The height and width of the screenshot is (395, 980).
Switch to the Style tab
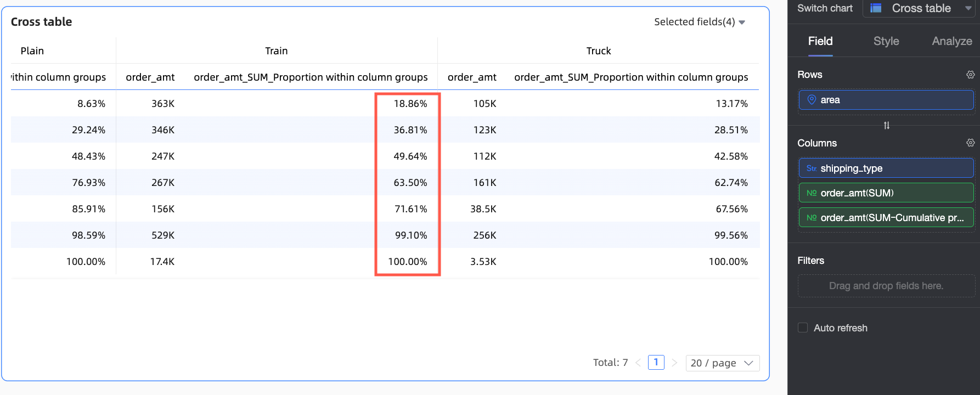[886, 41]
